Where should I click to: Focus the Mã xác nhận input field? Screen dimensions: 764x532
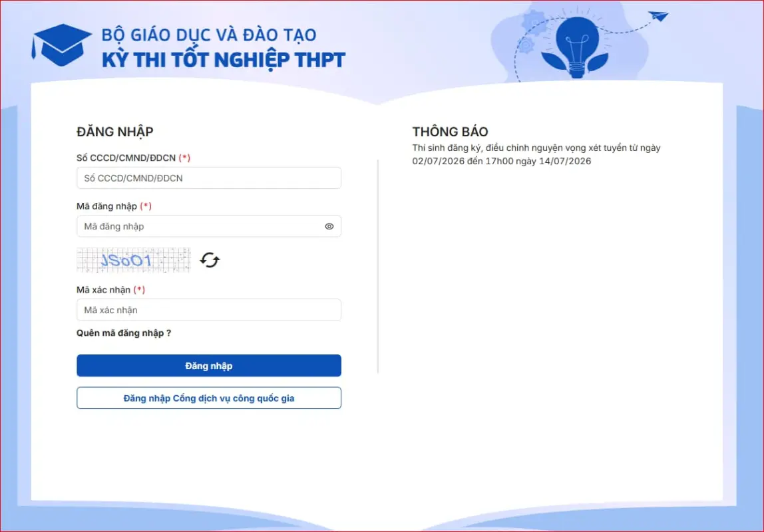pos(208,310)
